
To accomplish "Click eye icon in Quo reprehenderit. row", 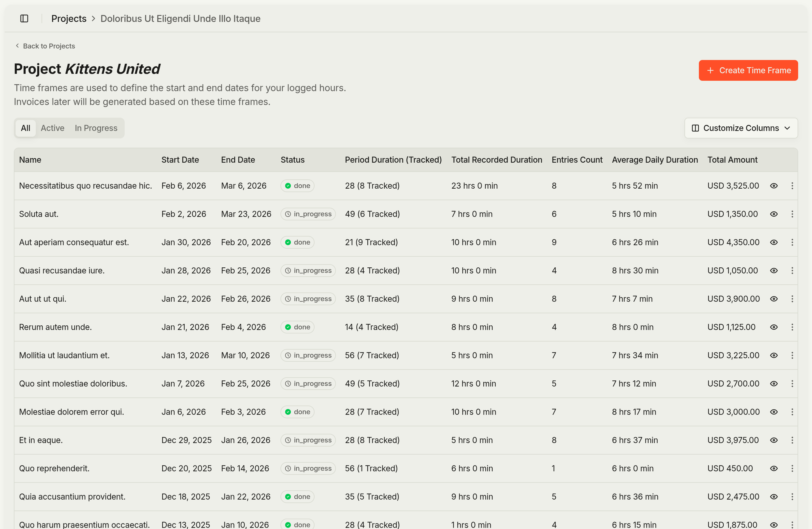I will pyautogui.click(x=774, y=468).
